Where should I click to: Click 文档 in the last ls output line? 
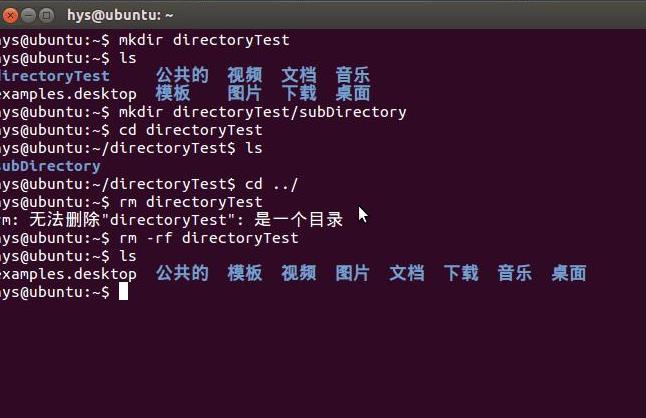[406, 274]
